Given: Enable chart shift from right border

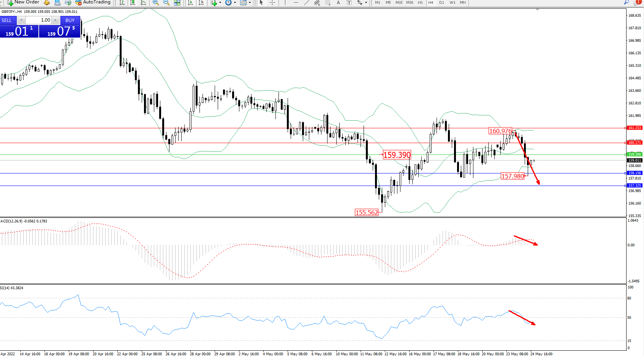Looking at the screenshot, I should (x=201, y=3).
